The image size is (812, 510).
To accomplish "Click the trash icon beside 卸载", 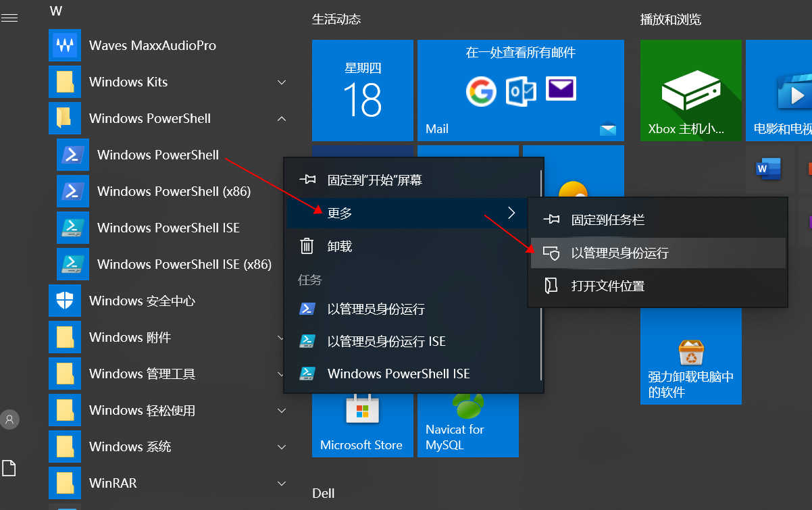I will (307, 246).
